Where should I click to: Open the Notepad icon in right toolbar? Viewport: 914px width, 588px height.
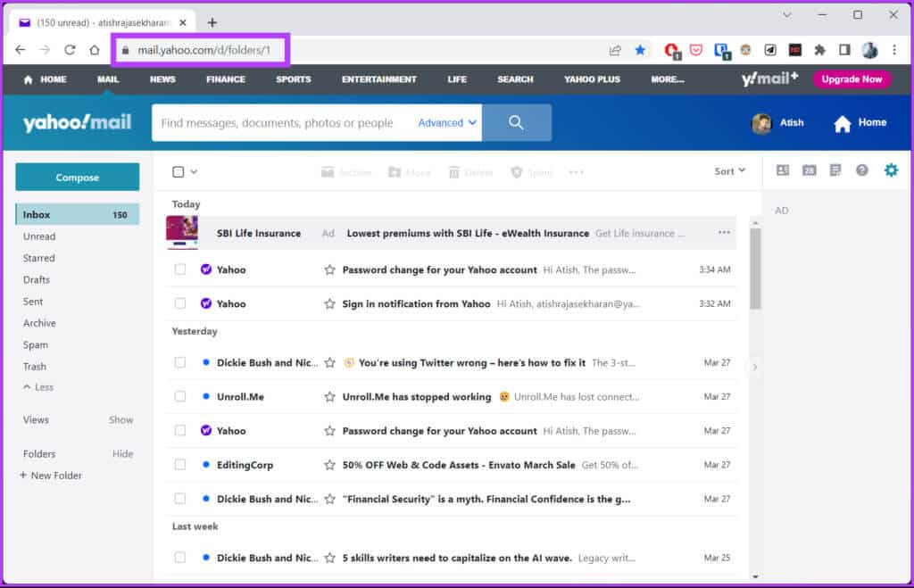pyautogui.click(x=835, y=170)
